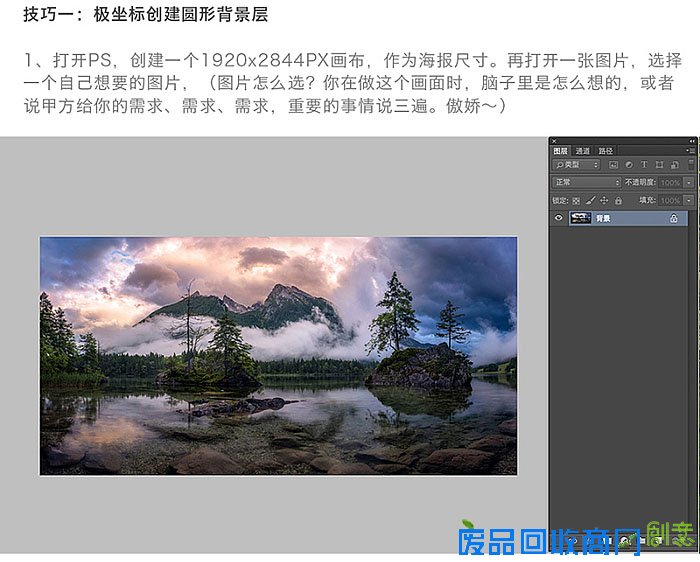The image size is (700, 562).
Task: Select the 背景 layer name
Action: point(603,218)
